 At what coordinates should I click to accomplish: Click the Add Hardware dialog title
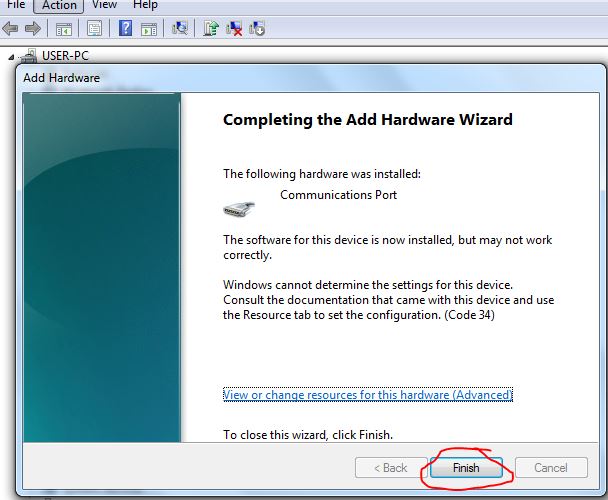(x=61, y=78)
